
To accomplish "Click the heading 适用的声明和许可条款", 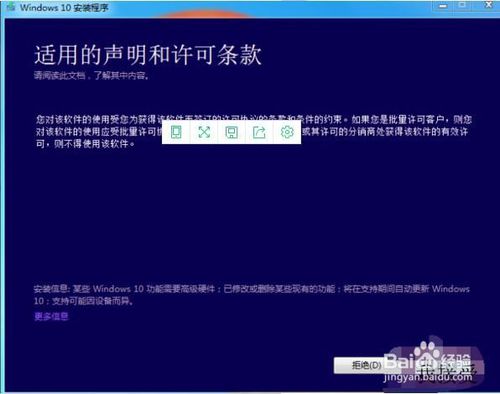I will coord(148,55).
